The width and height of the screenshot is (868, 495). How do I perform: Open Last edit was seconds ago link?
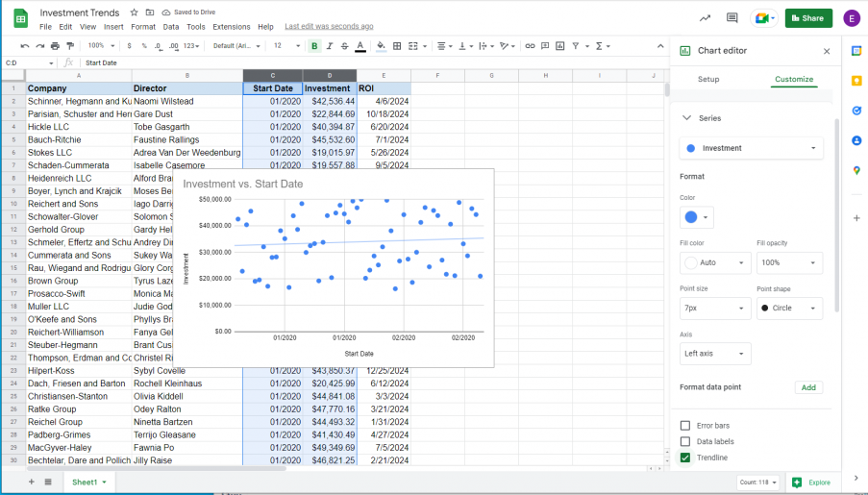coord(329,26)
